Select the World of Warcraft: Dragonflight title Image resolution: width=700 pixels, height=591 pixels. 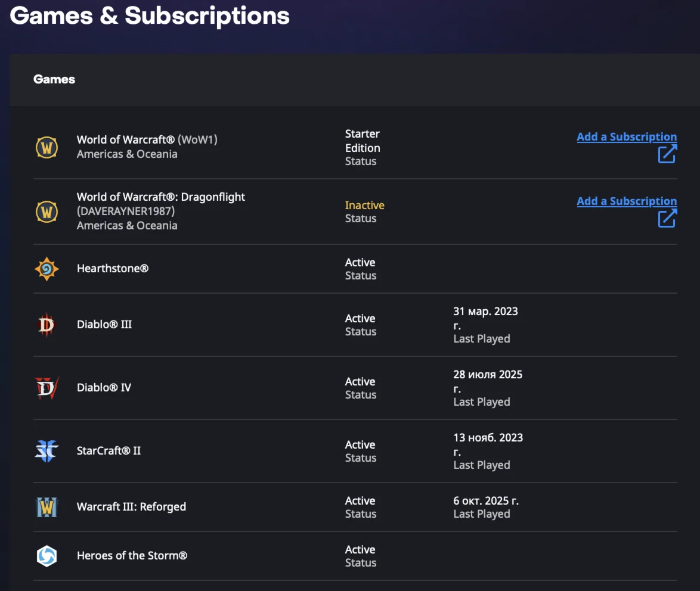[x=161, y=197]
